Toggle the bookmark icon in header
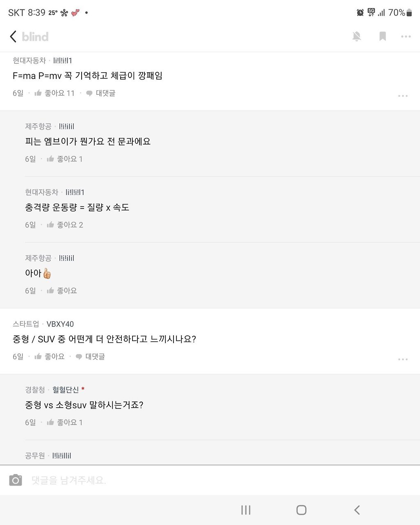This screenshot has width=420, height=525. 383,37
